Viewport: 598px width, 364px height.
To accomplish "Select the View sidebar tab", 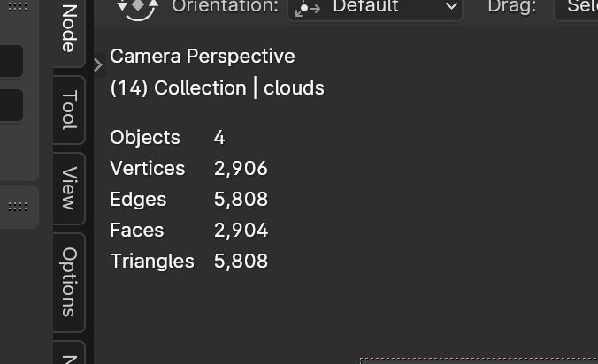I will [69, 187].
